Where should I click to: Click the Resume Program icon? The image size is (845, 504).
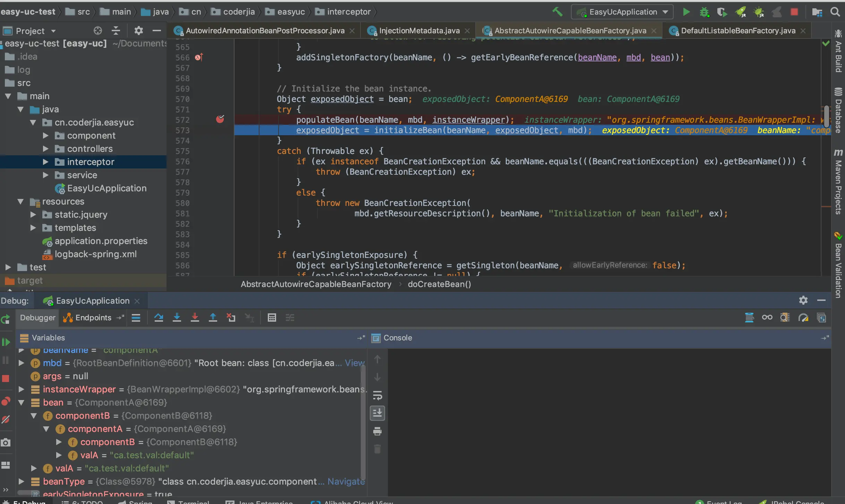click(x=6, y=342)
